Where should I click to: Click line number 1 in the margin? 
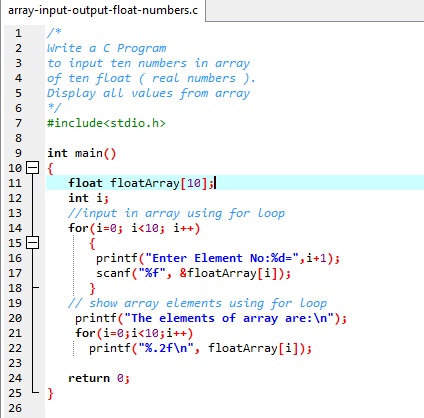18,33
